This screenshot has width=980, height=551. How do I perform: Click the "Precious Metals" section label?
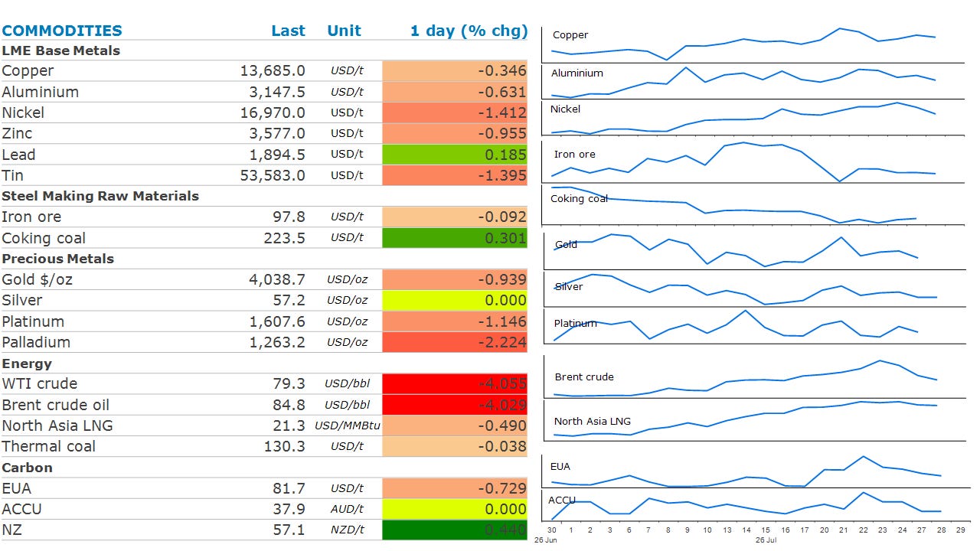[57, 259]
